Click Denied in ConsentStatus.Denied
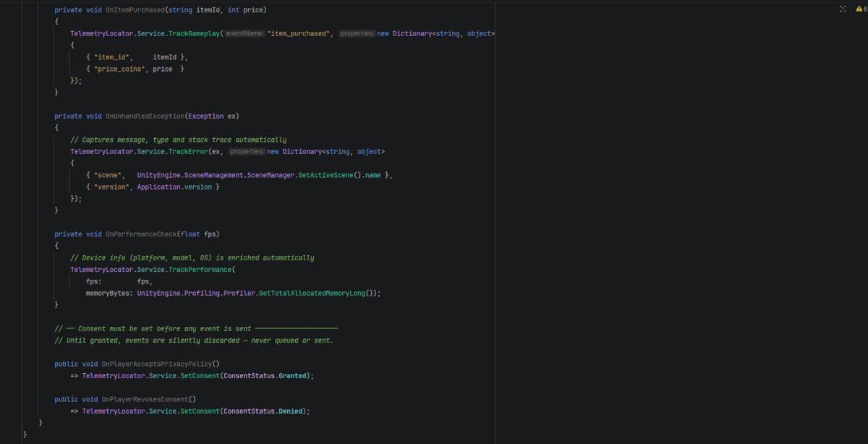The width and height of the screenshot is (868, 444). pos(291,411)
